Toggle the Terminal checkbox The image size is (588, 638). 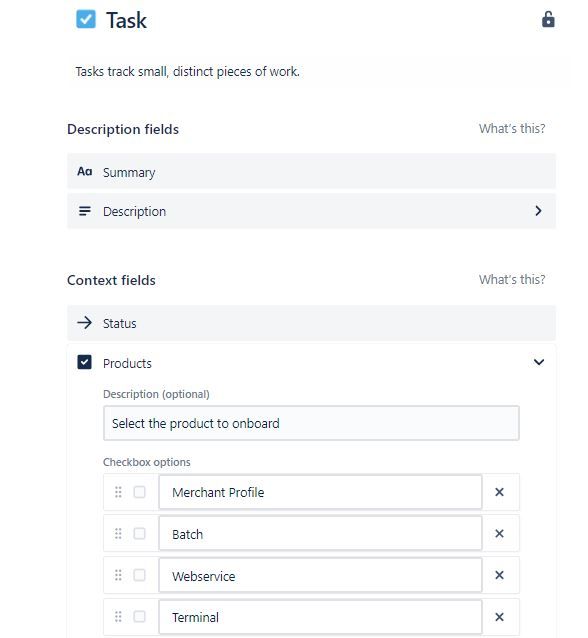(139, 616)
